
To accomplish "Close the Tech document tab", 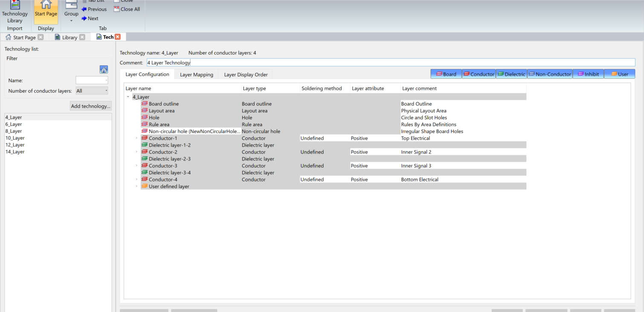I will [118, 37].
